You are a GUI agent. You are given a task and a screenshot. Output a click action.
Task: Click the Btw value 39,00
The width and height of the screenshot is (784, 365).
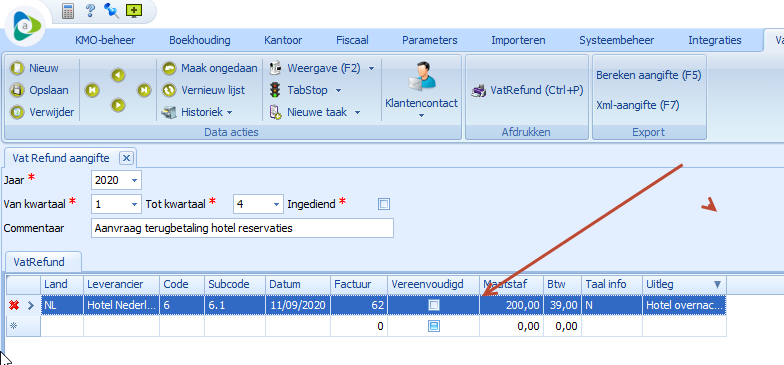[x=562, y=305]
